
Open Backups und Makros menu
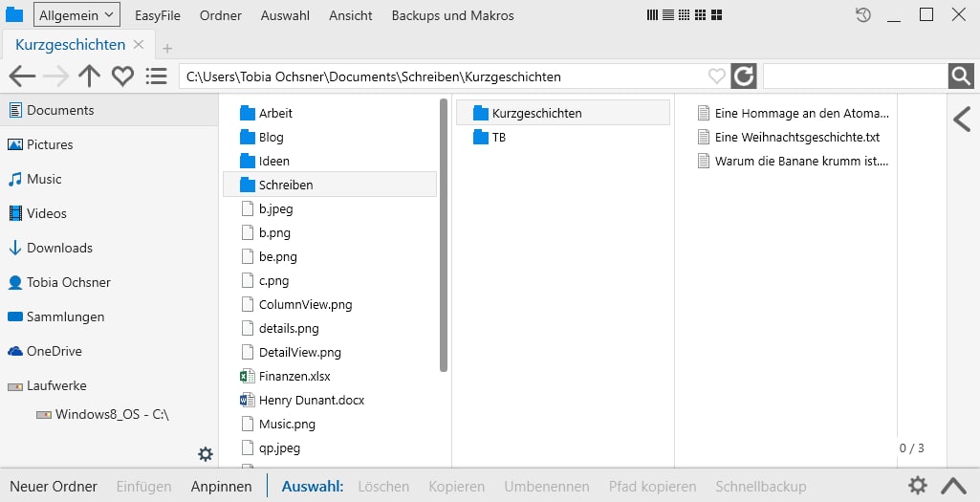[x=452, y=15]
